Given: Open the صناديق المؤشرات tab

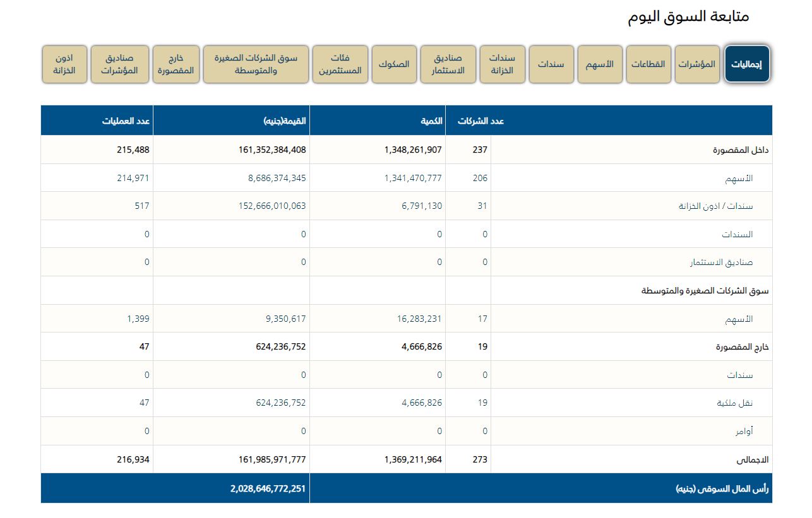Looking at the screenshot, I should coord(120,64).
